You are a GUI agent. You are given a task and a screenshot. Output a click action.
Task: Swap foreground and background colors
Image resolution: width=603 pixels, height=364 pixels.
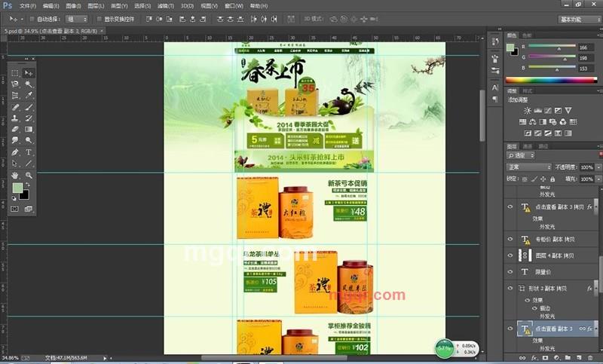coord(28,185)
